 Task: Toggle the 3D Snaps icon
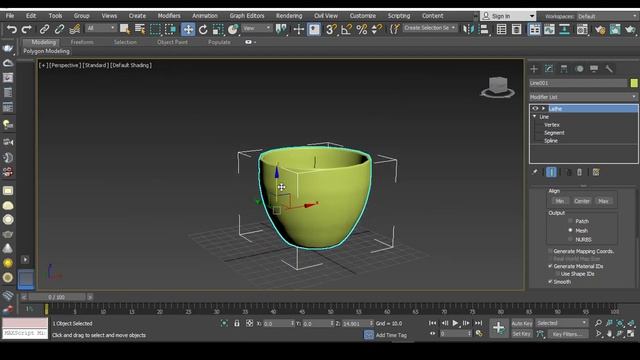(331, 29)
